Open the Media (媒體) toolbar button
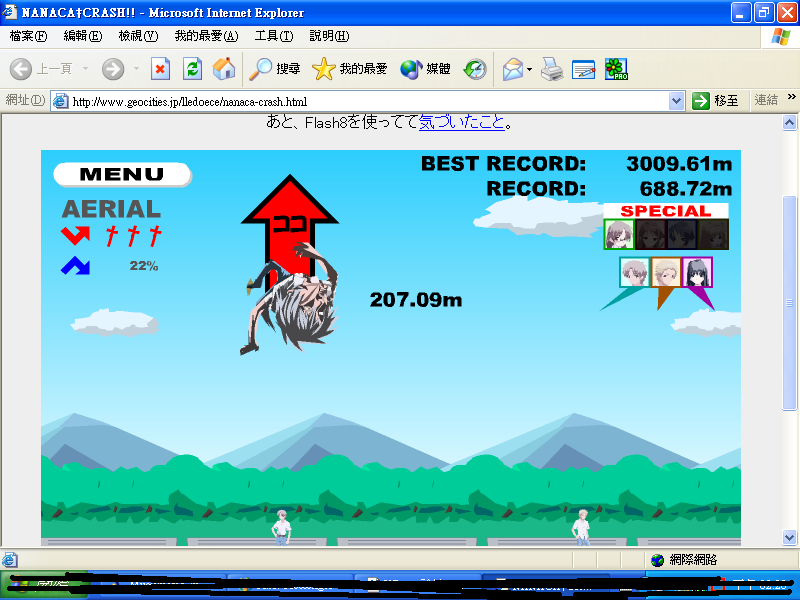The height and width of the screenshot is (600, 800). click(x=425, y=69)
